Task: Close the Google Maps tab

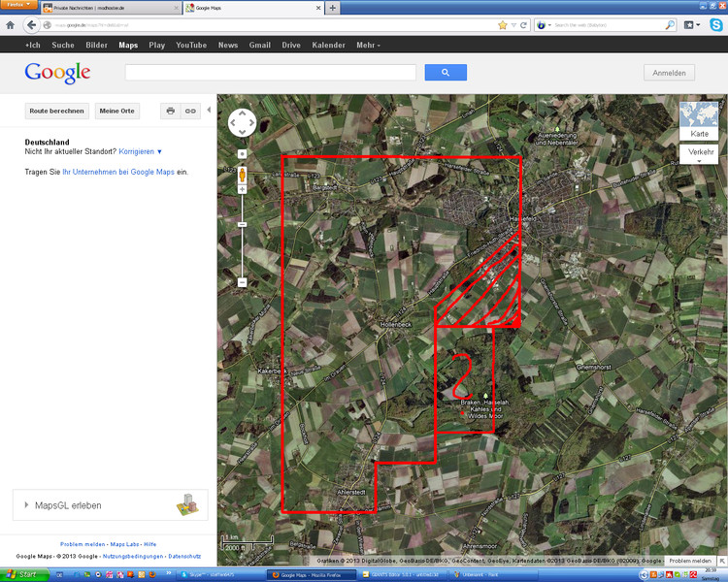Action: tap(318, 8)
